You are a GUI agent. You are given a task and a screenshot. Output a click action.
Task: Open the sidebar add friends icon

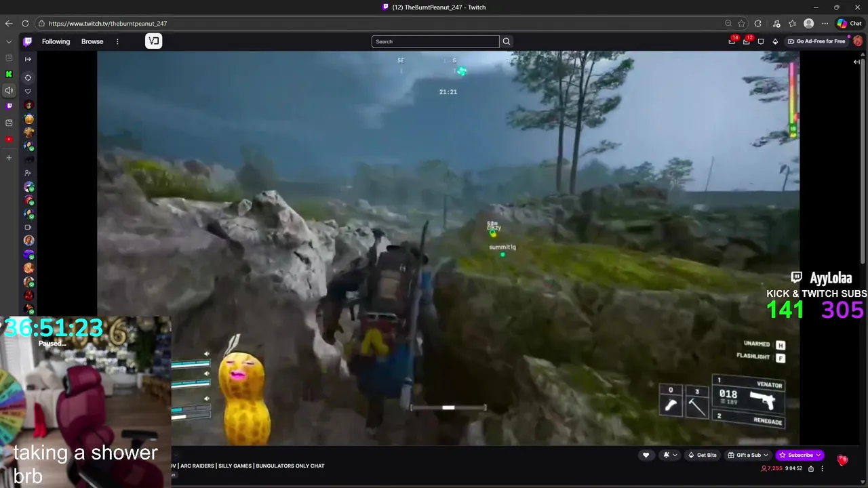click(28, 173)
